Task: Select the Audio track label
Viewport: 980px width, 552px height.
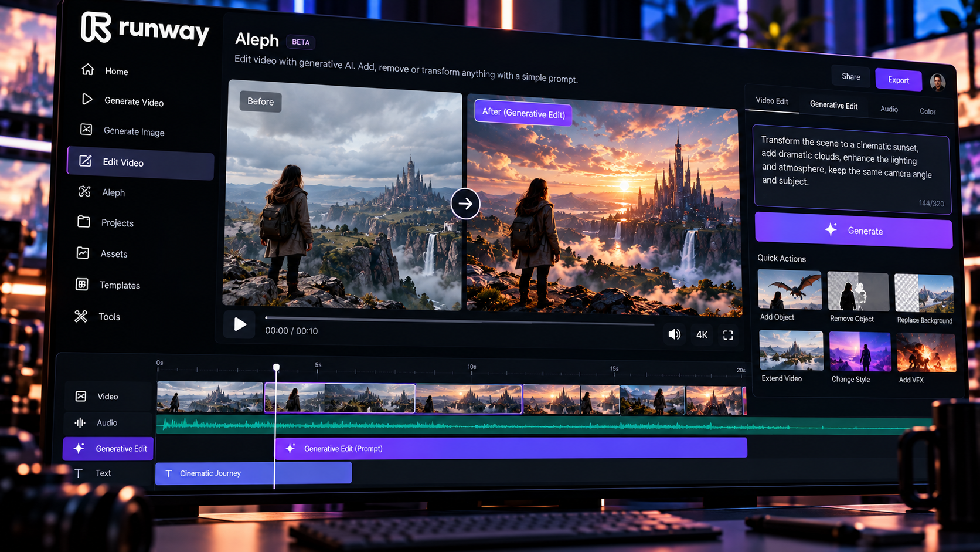Action: point(107,422)
